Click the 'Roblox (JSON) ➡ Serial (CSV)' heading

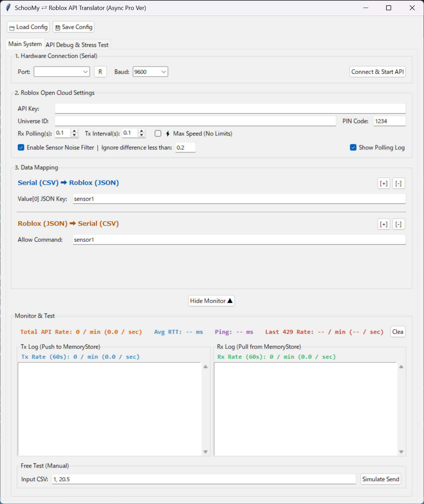pos(68,223)
